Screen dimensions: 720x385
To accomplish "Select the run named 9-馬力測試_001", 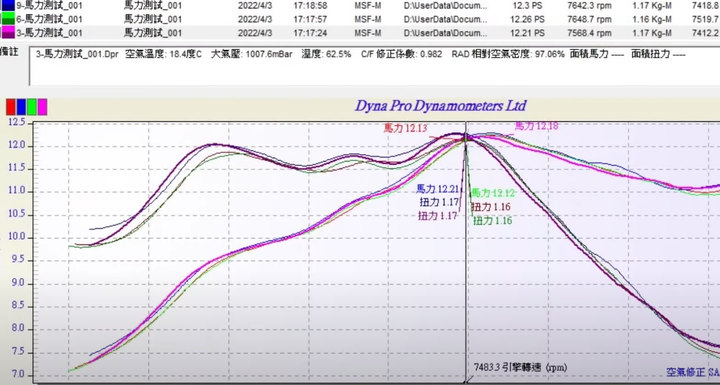I will tap(49, 6).
